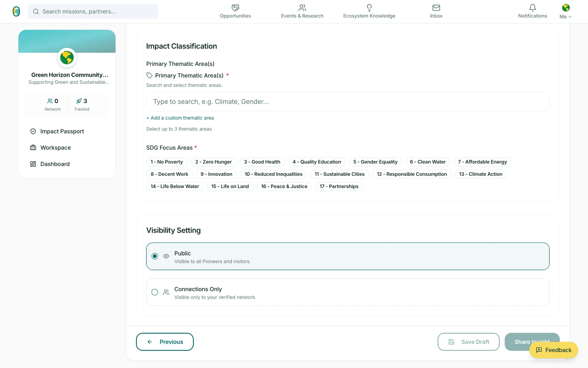Toggle the 15 - Life on Land chip

[230, 186]
